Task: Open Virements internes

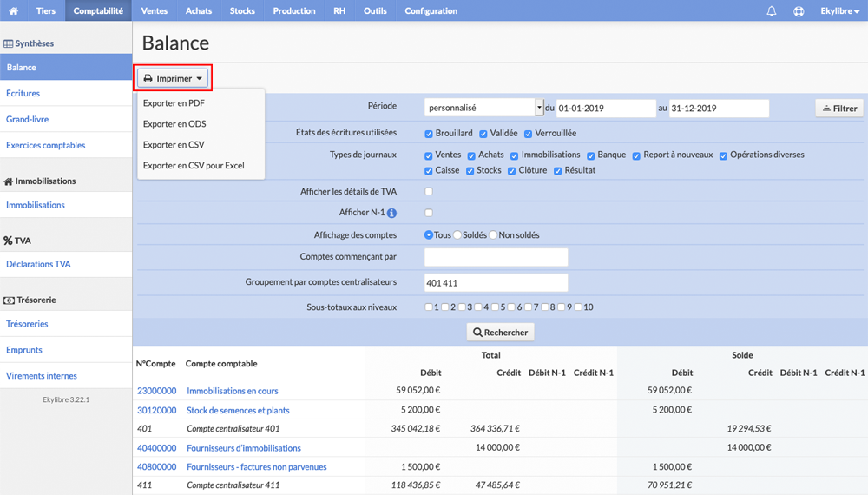Action: (66, 375)
